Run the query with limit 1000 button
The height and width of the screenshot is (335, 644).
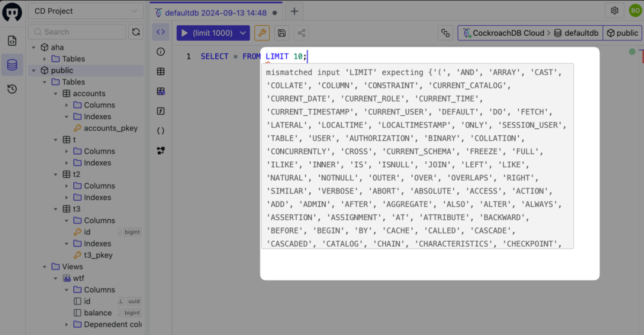pos(207,33)
